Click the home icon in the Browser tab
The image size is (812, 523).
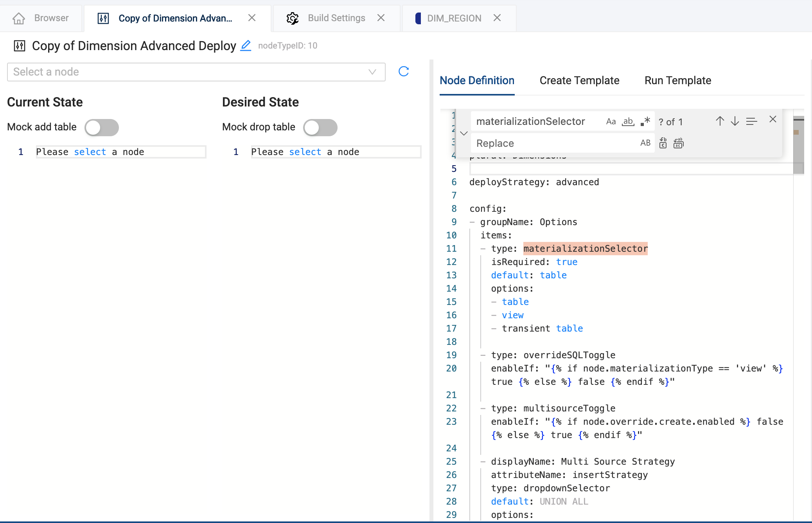tap(19, 18)
